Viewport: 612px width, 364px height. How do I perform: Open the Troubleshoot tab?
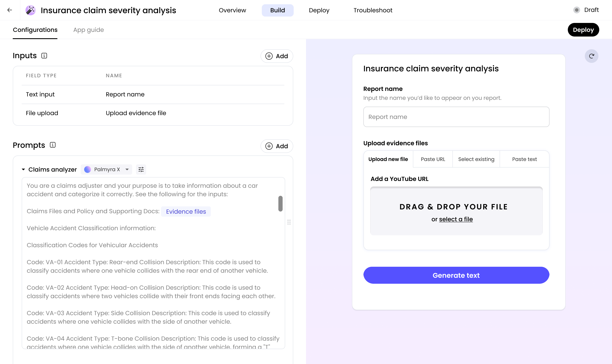click(x=373, y=10)
